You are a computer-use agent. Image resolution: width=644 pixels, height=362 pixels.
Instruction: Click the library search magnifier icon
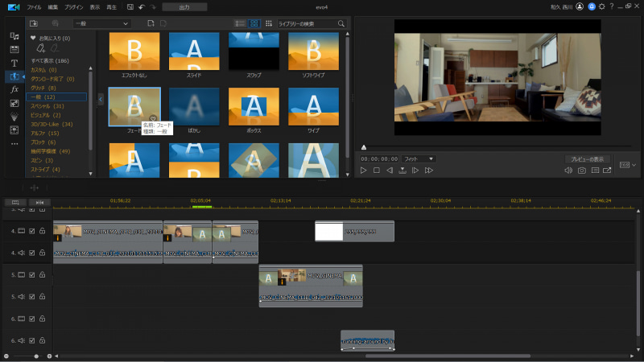tap(341, 24)
